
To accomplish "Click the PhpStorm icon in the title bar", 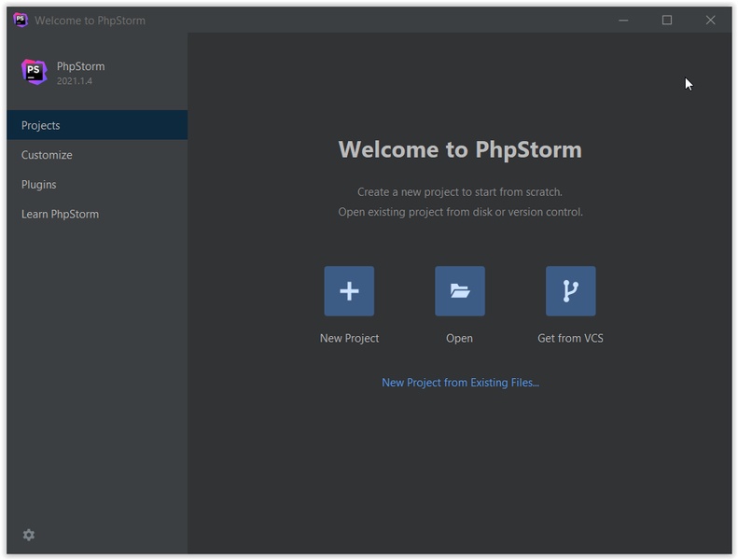I will click(x=21, y=20).
